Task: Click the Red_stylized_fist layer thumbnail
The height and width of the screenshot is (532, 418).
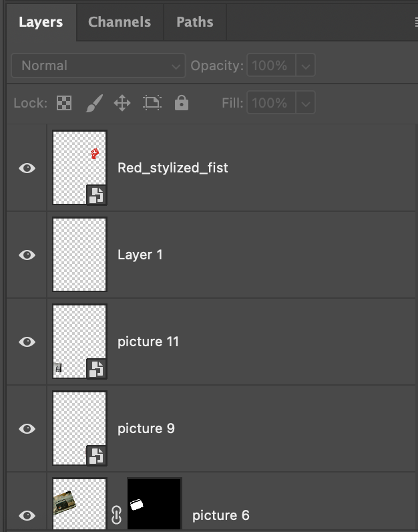Action: tap(79, 168)
